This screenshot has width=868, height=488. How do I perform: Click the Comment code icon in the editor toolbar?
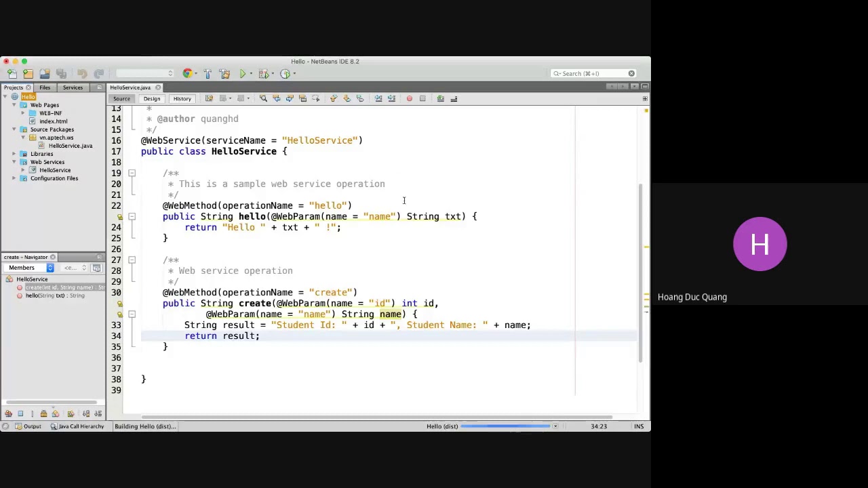440,98
